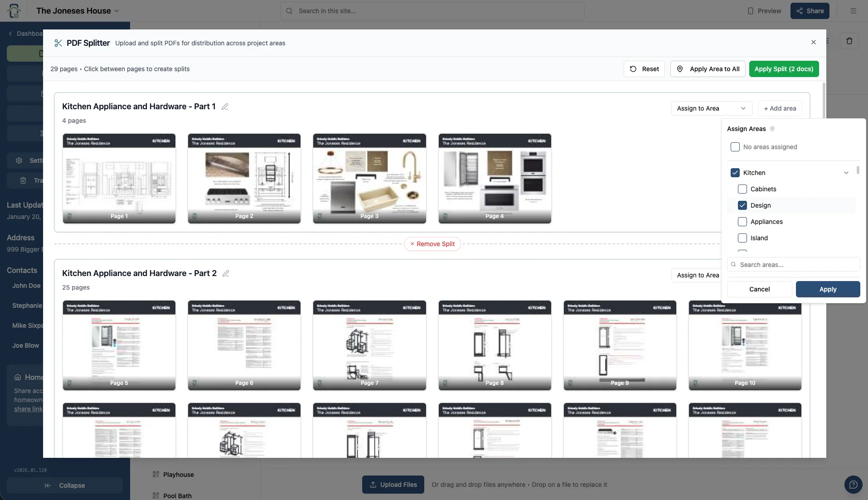Tick the Appliances checkbox
This screenshot has height=500, width=868.
click(742, 222)
